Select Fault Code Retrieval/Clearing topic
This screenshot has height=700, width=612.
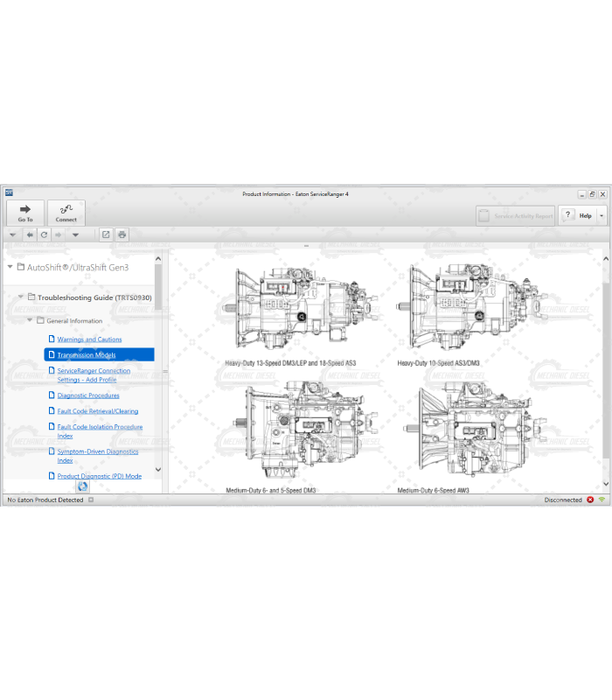point(97,411)
